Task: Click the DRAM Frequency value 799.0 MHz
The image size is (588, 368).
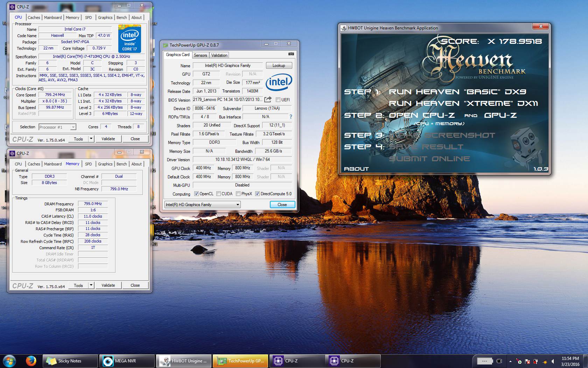Action: click(93, 204)
